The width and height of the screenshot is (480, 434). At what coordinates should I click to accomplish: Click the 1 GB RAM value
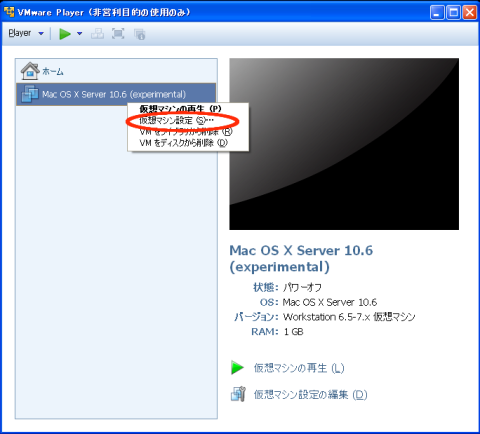(x=293, y=332)
